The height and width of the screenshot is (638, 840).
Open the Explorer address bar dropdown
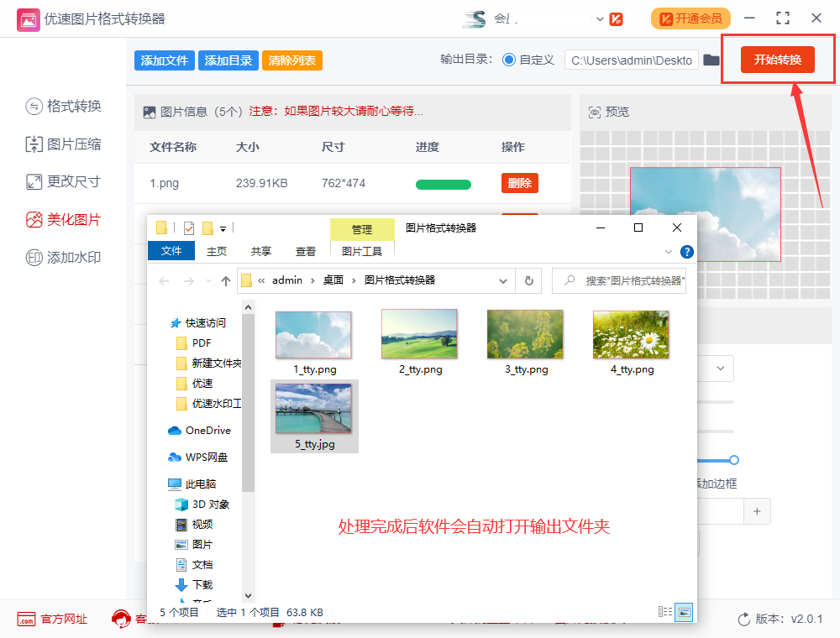tap(502, 280)
